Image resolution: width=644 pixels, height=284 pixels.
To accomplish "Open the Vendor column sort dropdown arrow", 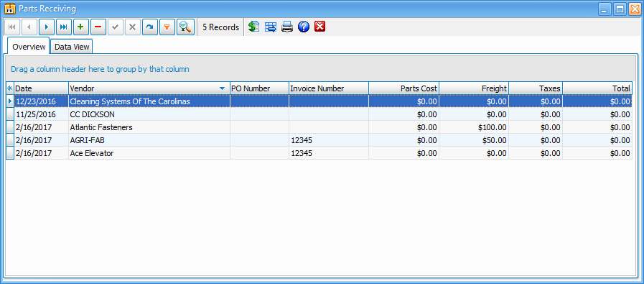I will point(222,88).
